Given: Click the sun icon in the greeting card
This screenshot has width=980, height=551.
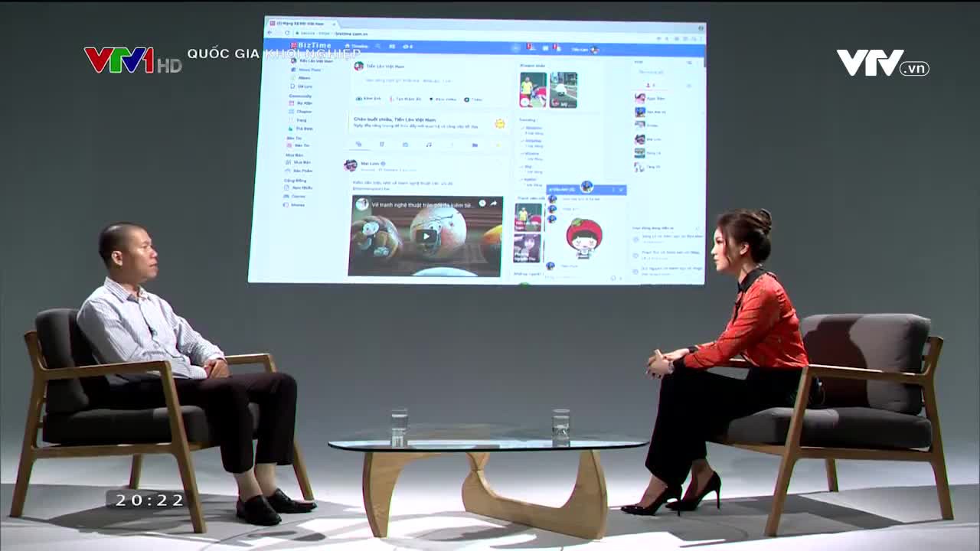Looking at the screenshot, I should 499,124.
